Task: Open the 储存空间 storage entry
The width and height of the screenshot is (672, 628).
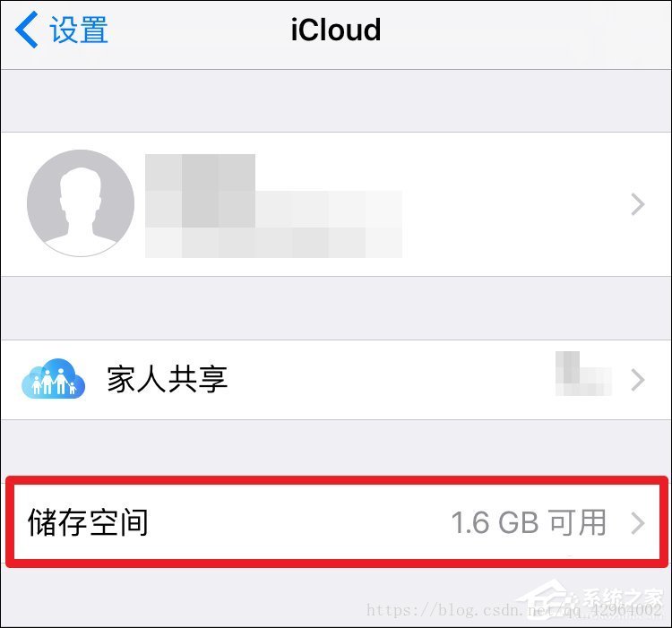Action: coord(336,522)
